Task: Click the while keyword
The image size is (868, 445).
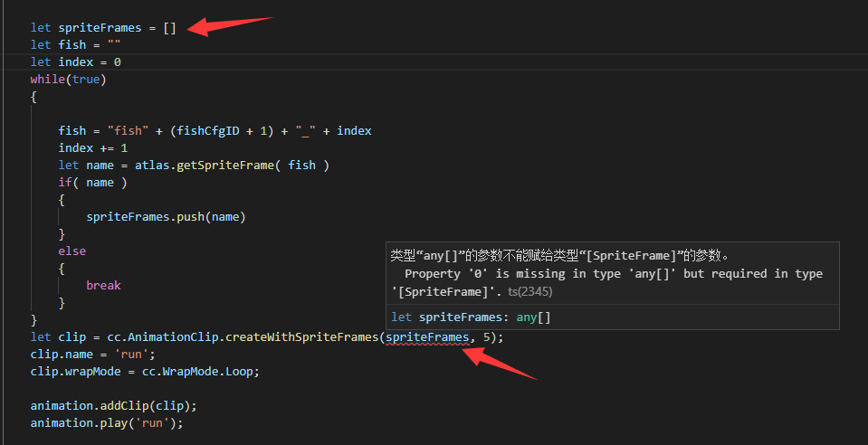Action: 48,80
